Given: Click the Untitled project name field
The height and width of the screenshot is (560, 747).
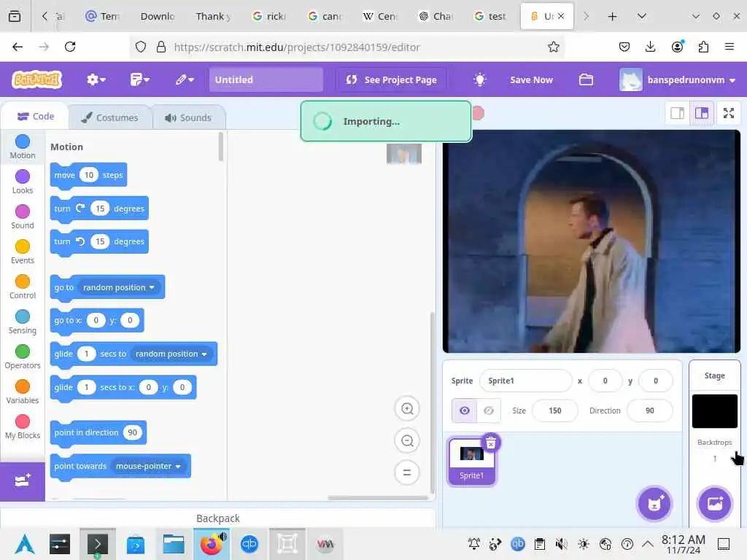Looking at the screenshot, I should tap(266, 79).
